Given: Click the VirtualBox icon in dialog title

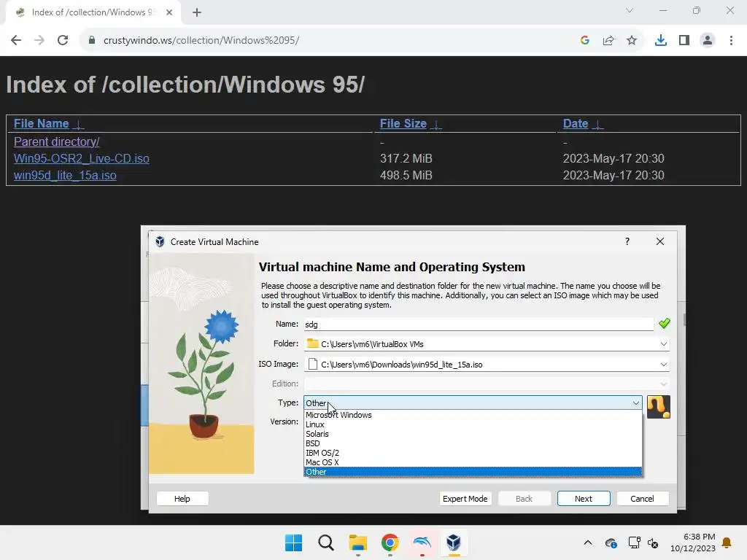Looking at the screenshot, I should click(x=160, y=242).
